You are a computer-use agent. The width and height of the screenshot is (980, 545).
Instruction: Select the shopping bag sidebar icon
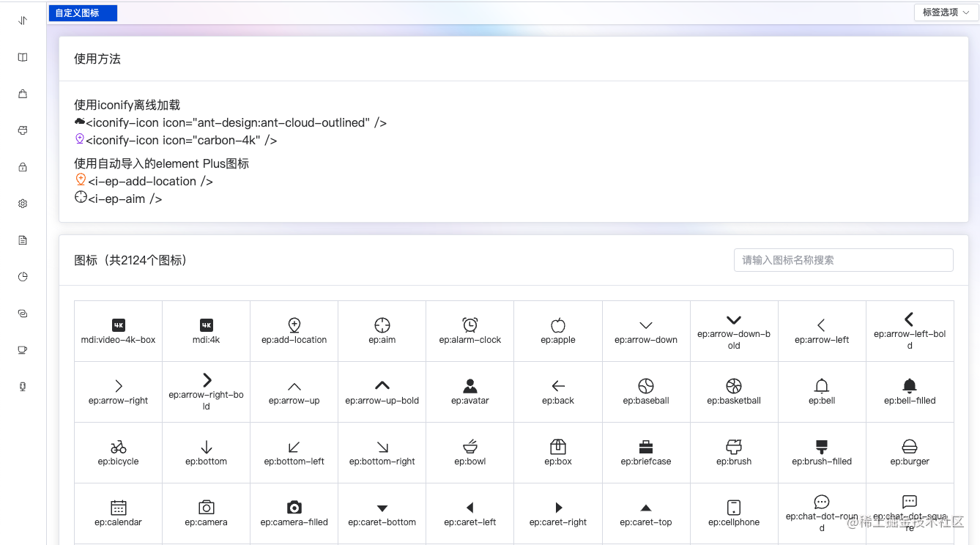pyautogui.click(x=23, y=94)
